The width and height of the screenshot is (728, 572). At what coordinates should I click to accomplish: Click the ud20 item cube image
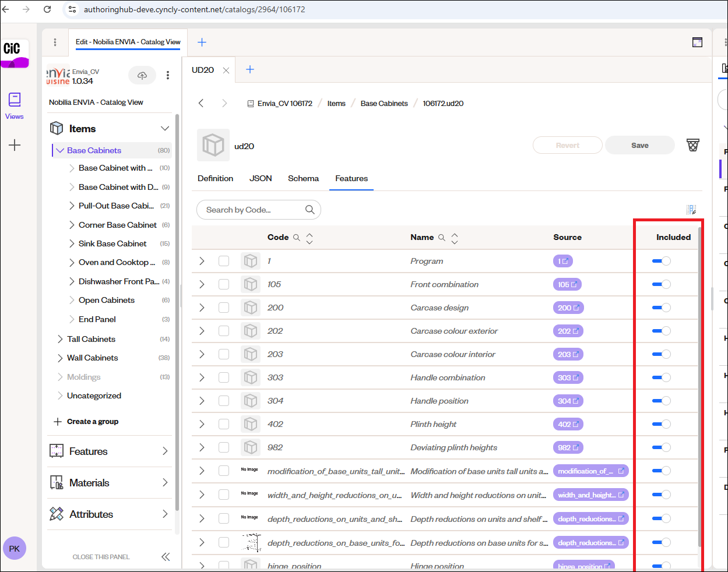click(x=213, y=145)
